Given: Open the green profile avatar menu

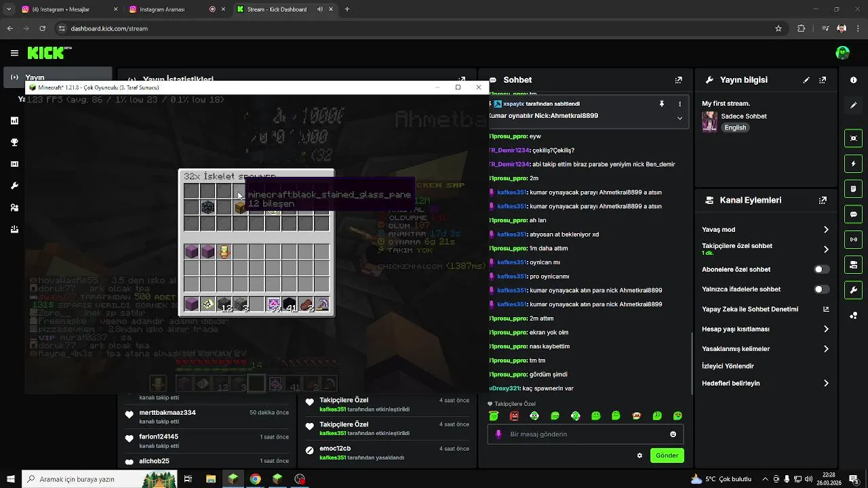Looking at the screenshot, I should tap(843, 53).
